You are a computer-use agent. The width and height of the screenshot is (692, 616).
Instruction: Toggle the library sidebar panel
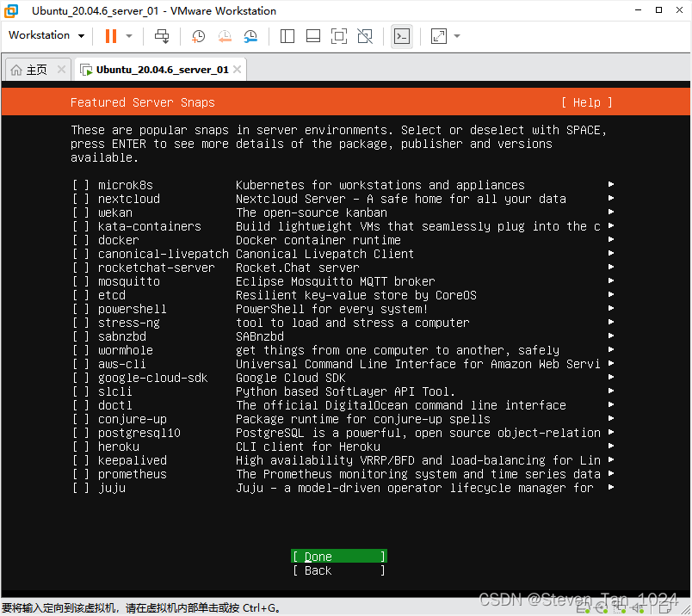point(287,36)
